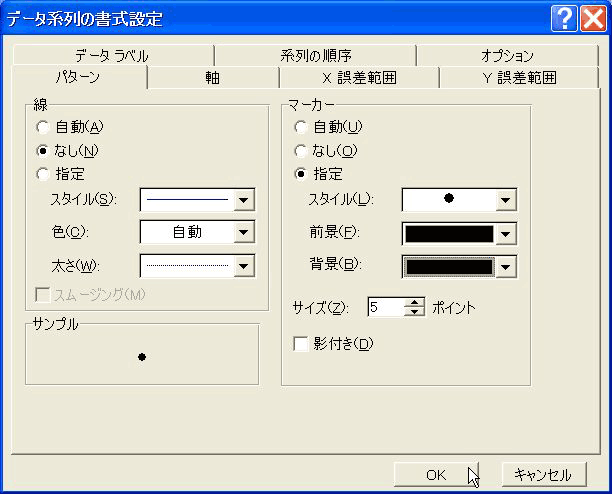Click the サイズ(Z) size input field
This screenshot has height=494, width=612.
pos(385,308)
